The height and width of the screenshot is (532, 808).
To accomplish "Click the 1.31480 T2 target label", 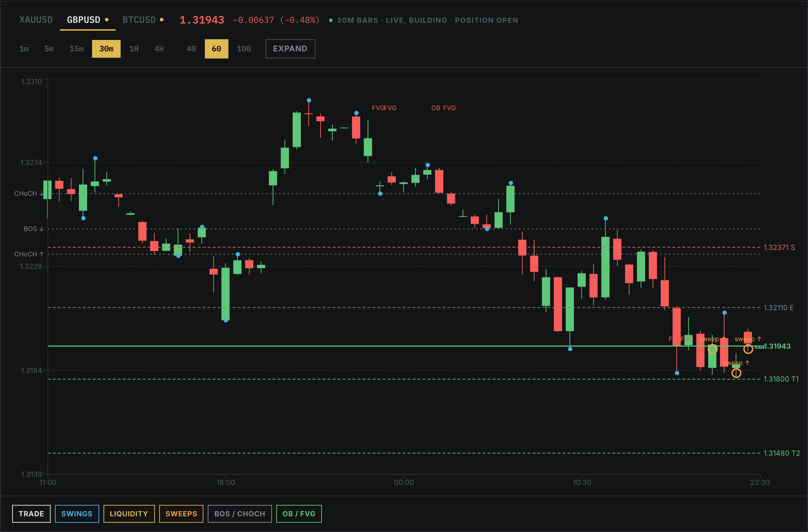I will [x=782, y=453].
